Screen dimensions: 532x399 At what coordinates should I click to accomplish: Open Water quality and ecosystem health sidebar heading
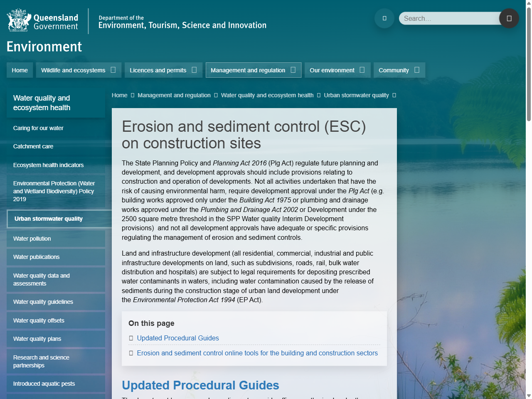click(x=56, y=103)
